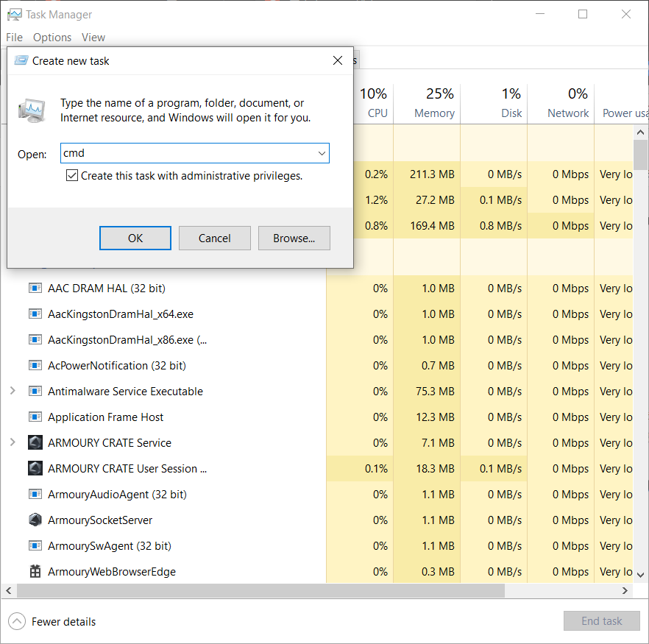649x644 pixels.
Task: Click the 27.2 MB memory cell
Action: 427,200
